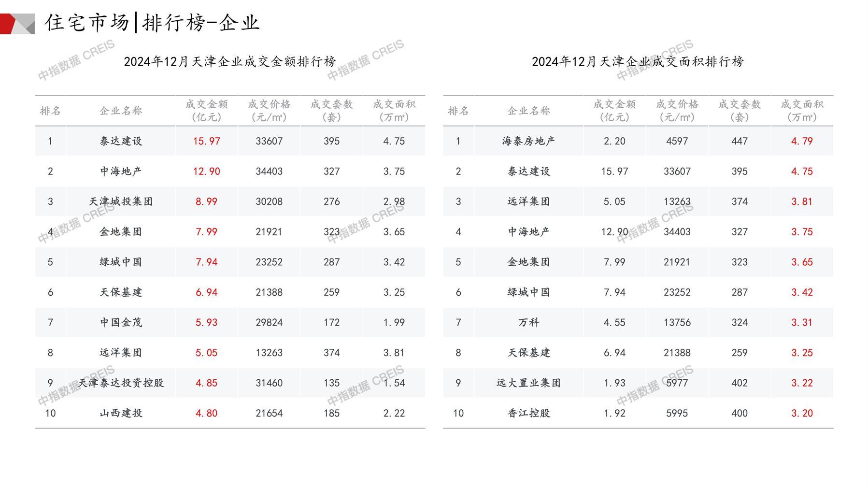Select red amount value 4.80
The width and height of the screenshot is (868, 488).
pyautogui.click(x=206, y=413)
